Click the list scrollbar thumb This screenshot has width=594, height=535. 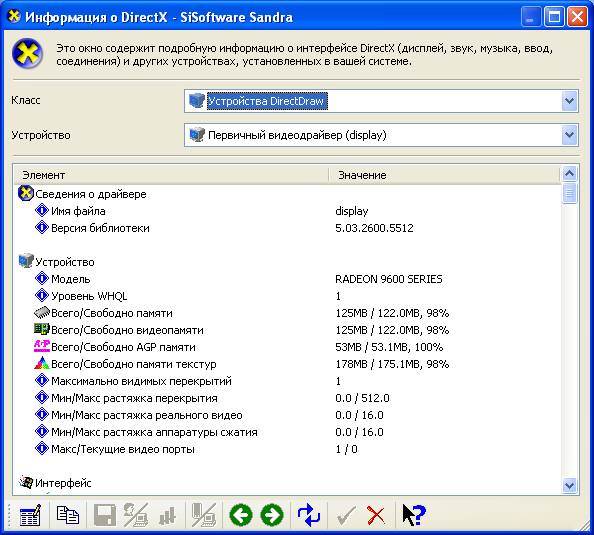click(569, 193)
